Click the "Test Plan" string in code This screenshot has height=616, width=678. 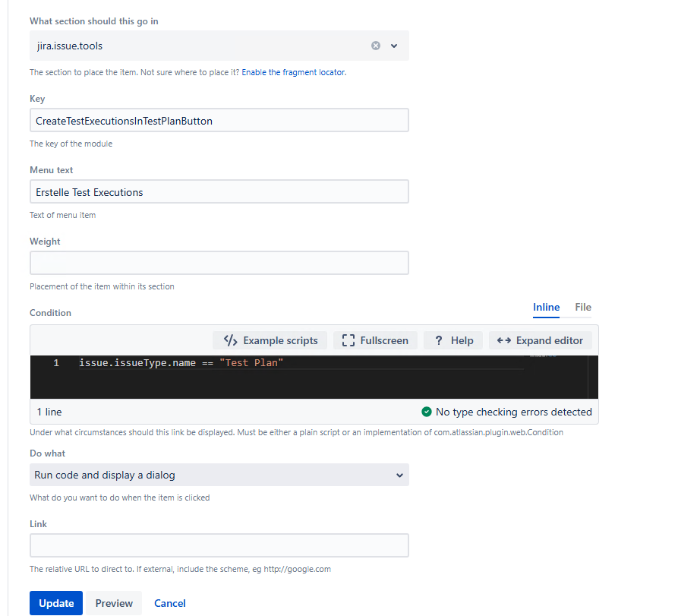coord(251,362)
